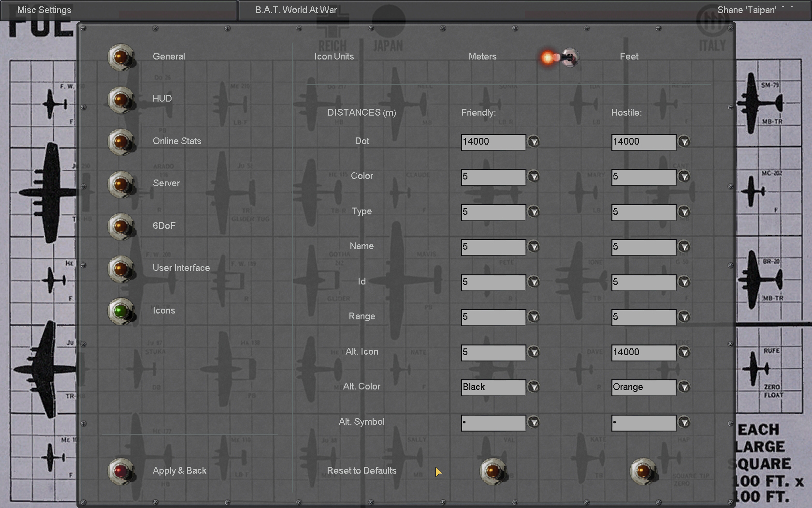Click Friendly Range distance field
Screen dimensions: 812x508
(x=493, y=317)
